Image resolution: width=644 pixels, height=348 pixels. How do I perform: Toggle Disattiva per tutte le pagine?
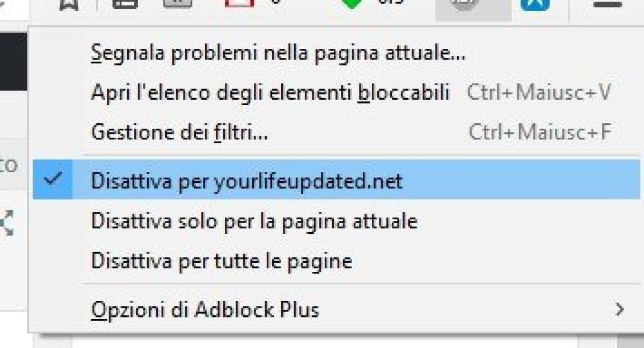tap(223, 261)
